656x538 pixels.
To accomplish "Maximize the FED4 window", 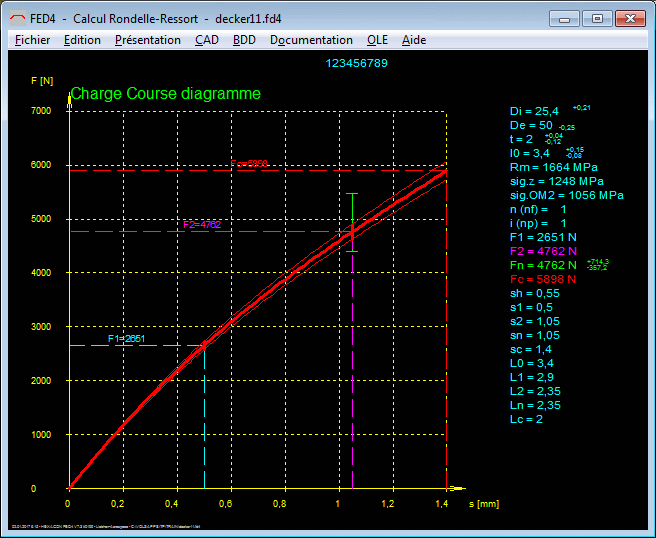I will click(x=597, y=17).
